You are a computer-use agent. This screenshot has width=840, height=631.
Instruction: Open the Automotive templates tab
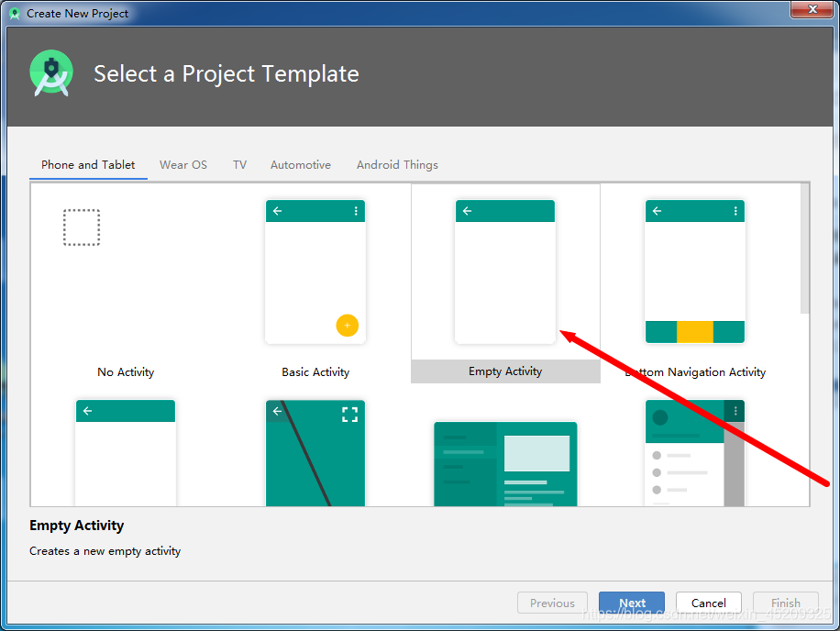click(x=301, y=165)
